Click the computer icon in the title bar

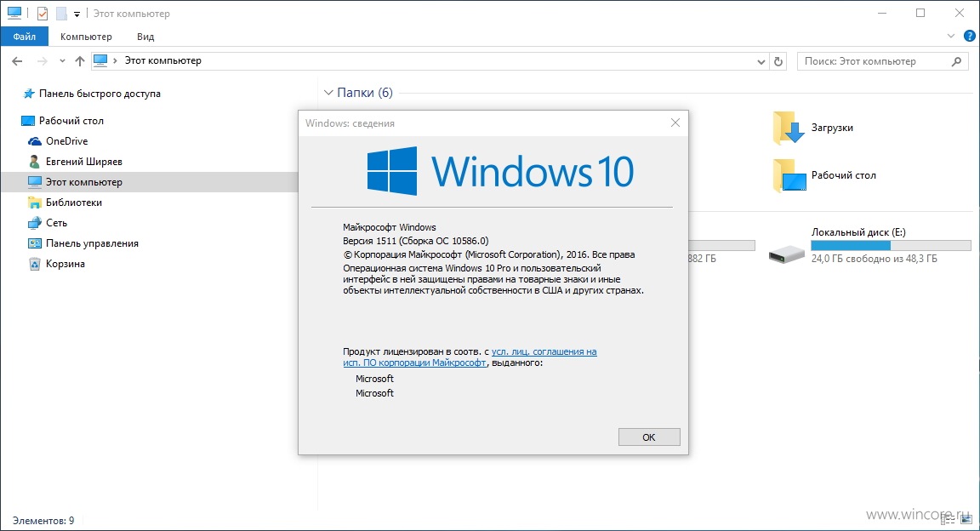tap(14, 13)
